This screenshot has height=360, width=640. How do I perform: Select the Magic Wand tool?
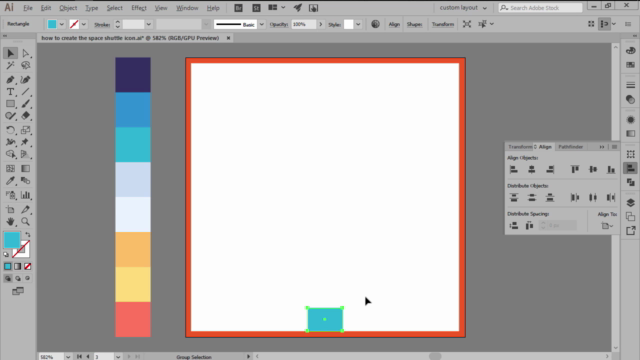pos(10,65)
